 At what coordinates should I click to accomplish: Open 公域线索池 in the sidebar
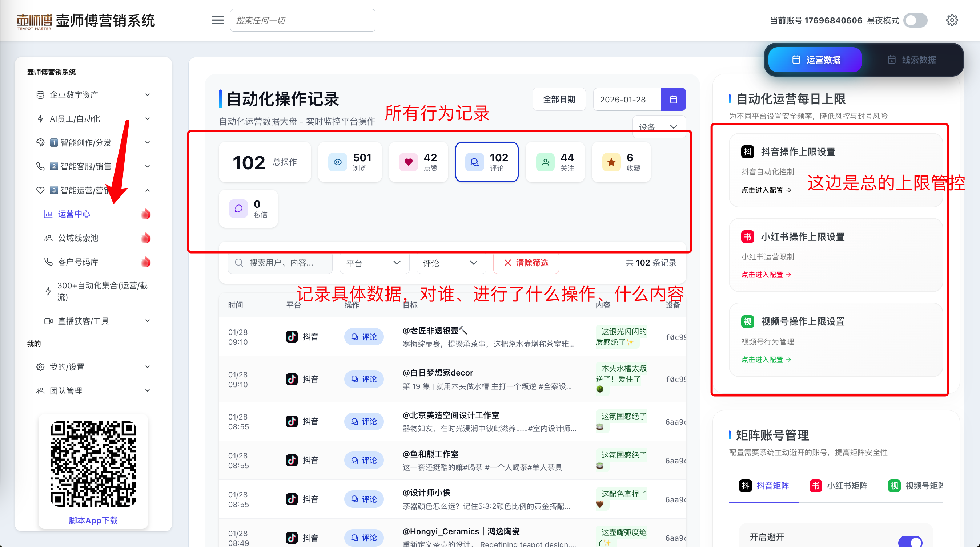pos(78,238)
